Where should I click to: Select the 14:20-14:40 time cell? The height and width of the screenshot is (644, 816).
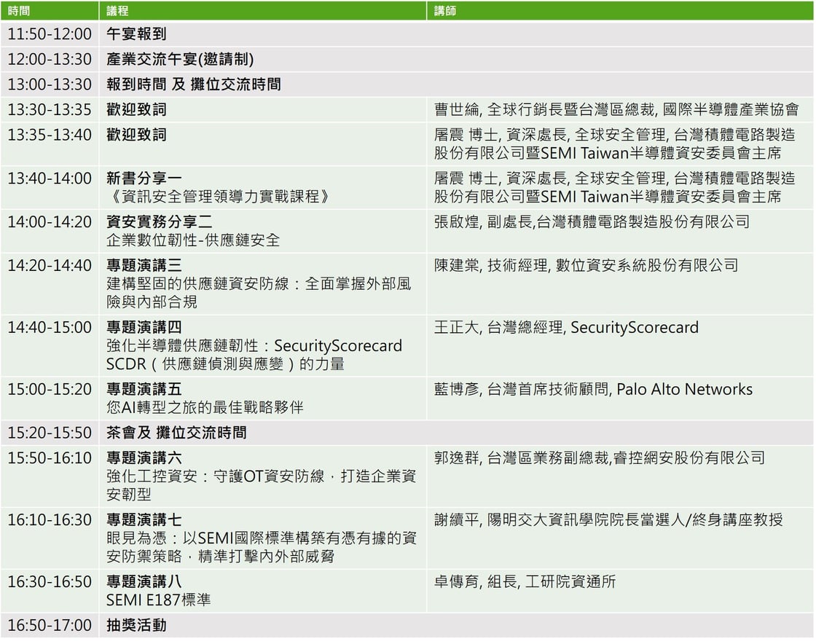50,284
